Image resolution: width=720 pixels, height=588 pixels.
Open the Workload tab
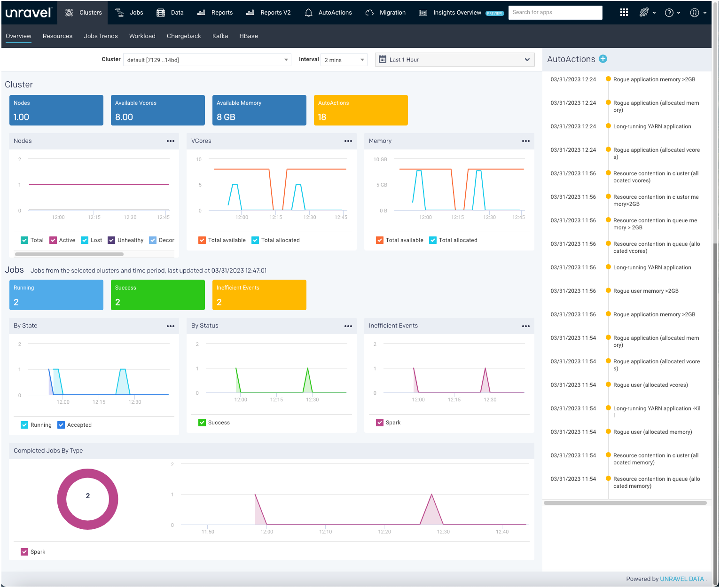[142, 36]
